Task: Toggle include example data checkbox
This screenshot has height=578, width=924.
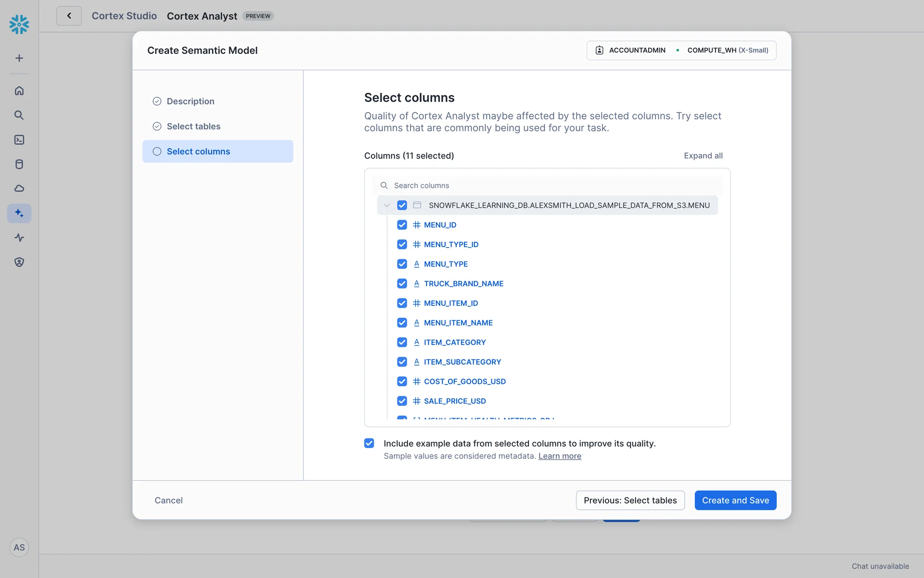Action: coord(369,443)
